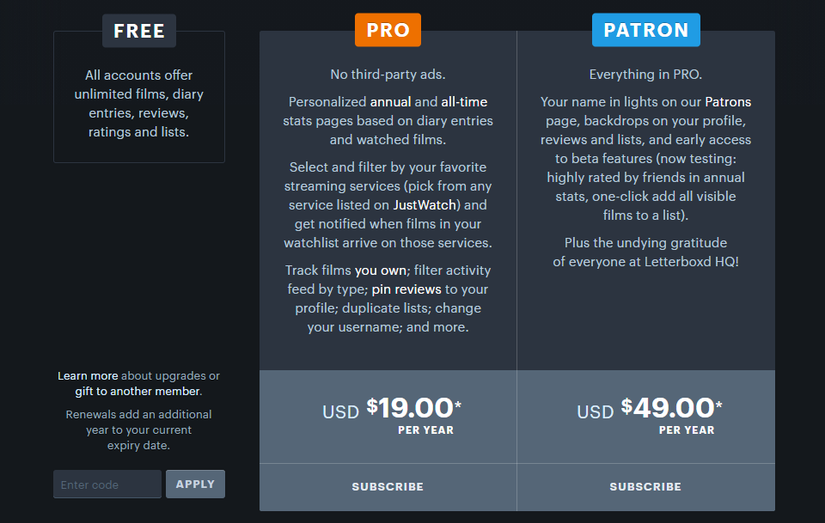The image size is (825, 523).
Task: Click the USD $19.00 per year price
Action: [x=392, y=411]
